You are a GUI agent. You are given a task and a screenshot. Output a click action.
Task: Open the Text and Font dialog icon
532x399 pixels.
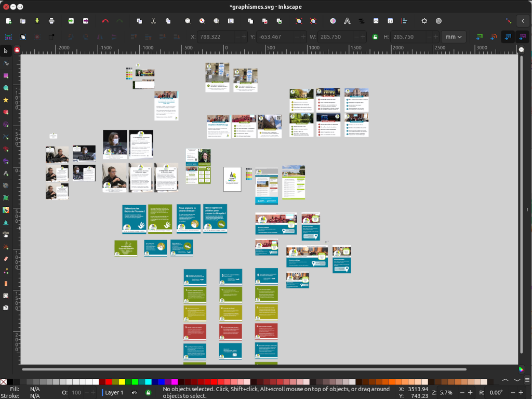pos(347,21)
